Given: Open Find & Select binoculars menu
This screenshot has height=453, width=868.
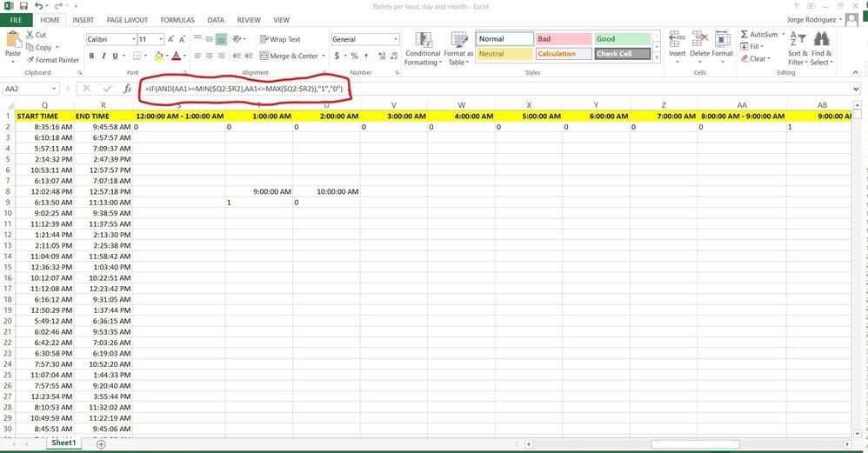Looking at the screenshot, I should coord(822,49).
